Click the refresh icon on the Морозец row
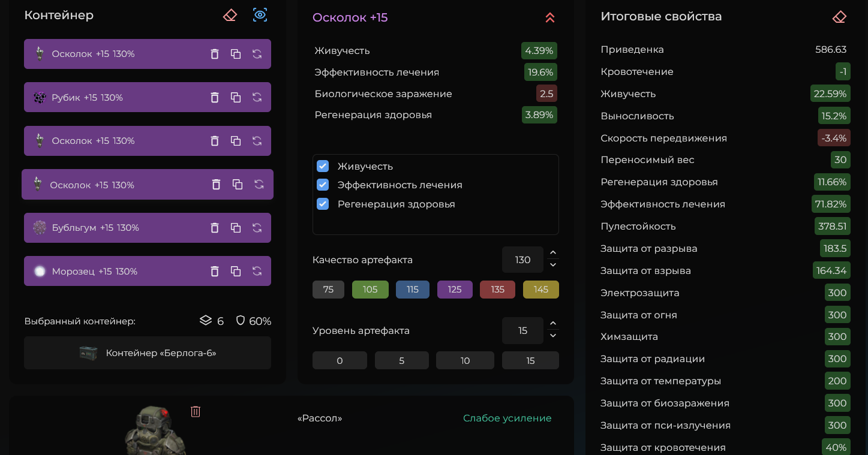 [257, 272]
